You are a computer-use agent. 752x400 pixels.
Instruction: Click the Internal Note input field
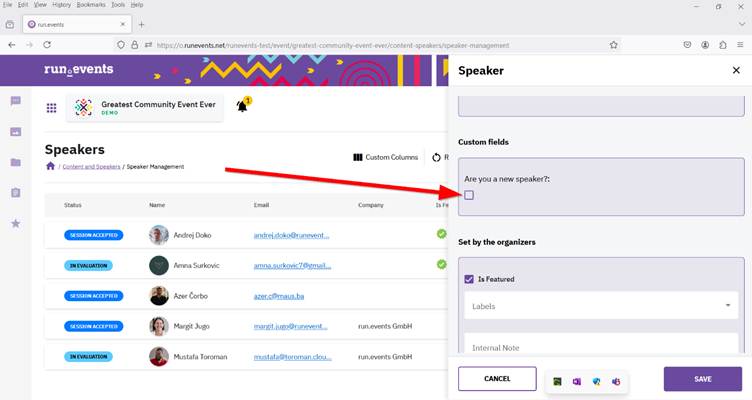600,346
